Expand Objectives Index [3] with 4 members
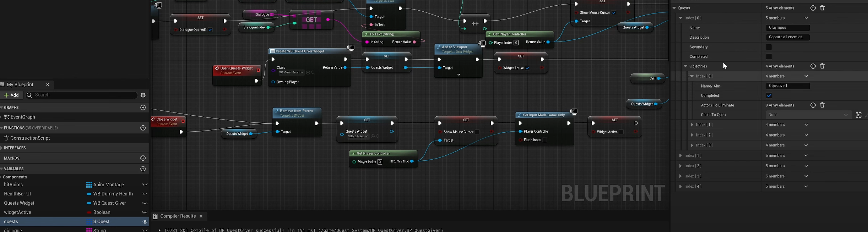The image size is (868, 232). coord(692,145)
